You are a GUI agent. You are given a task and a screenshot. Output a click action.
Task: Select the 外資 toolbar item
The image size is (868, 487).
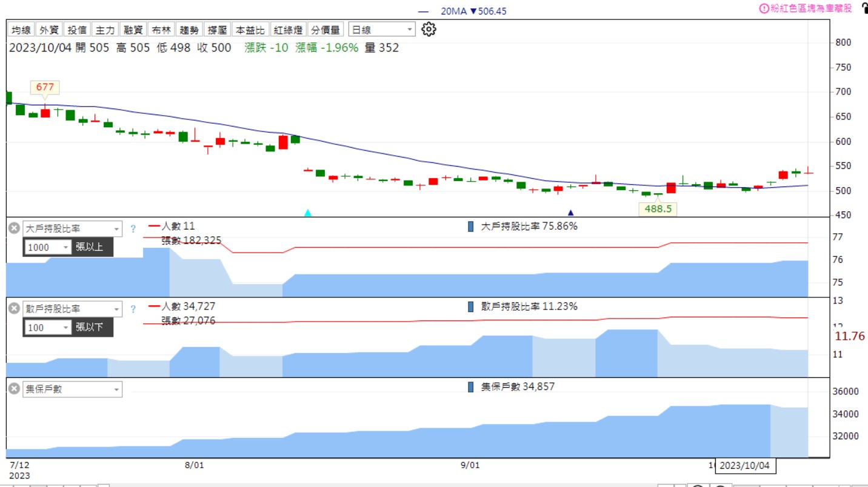pyautogui.click(x=49, y=30)
